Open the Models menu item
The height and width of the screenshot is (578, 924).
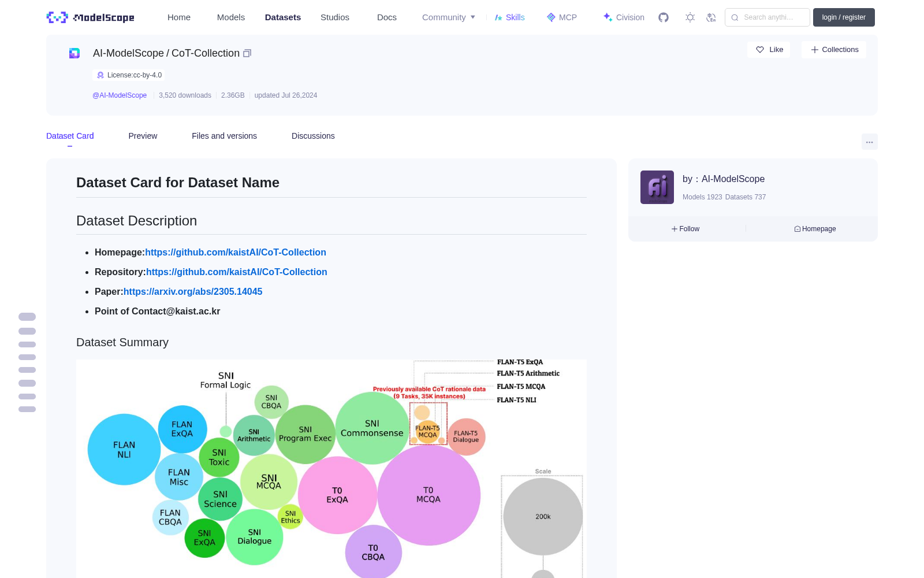pyautogui.click(x=231, y=17)
